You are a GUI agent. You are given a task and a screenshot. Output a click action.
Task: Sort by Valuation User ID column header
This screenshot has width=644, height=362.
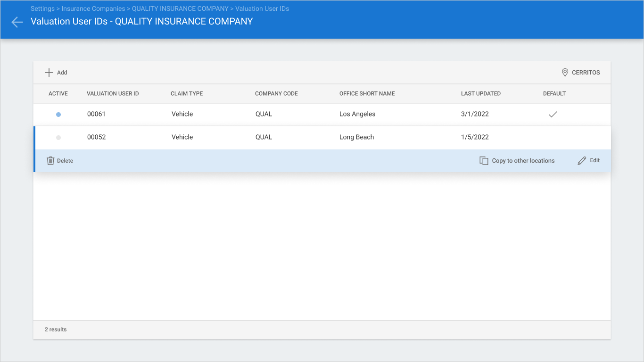113,94
